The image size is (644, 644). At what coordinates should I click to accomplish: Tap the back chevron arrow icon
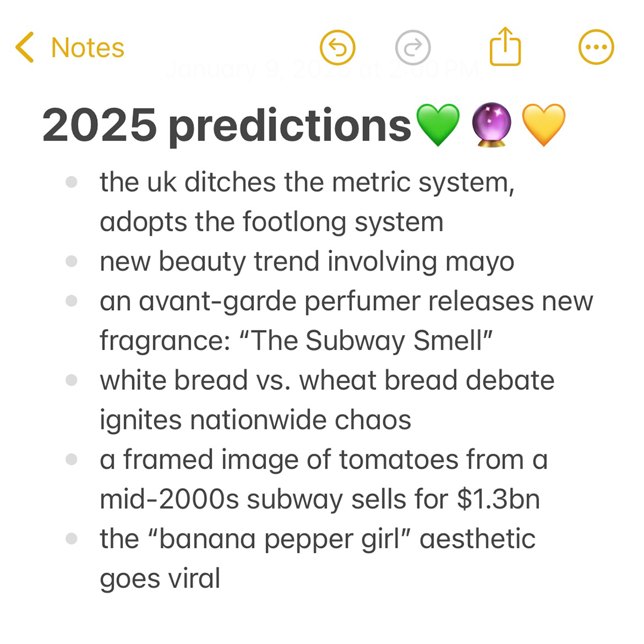24,47
